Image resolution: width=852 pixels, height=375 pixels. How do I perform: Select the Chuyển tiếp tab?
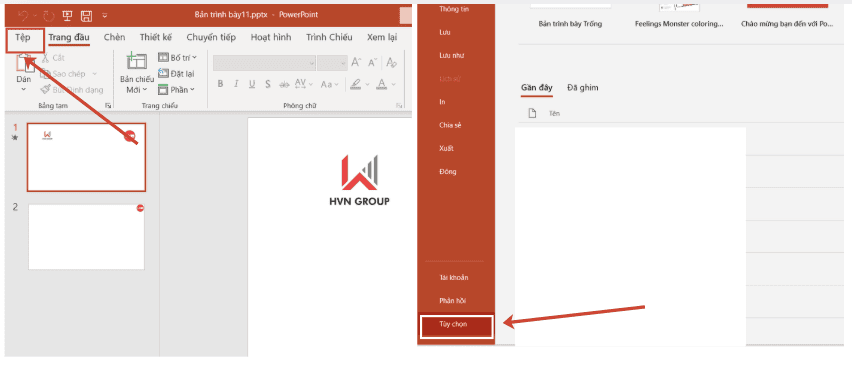coord(211,37)
